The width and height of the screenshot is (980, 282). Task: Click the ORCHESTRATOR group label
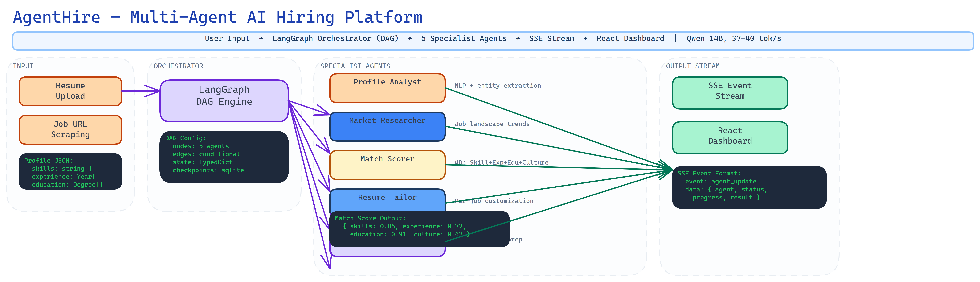[178, 66]
